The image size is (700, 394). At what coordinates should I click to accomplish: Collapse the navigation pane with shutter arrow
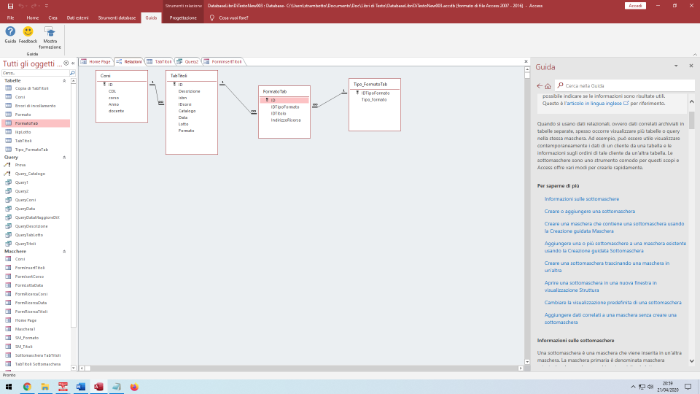(x=73, y=63)
